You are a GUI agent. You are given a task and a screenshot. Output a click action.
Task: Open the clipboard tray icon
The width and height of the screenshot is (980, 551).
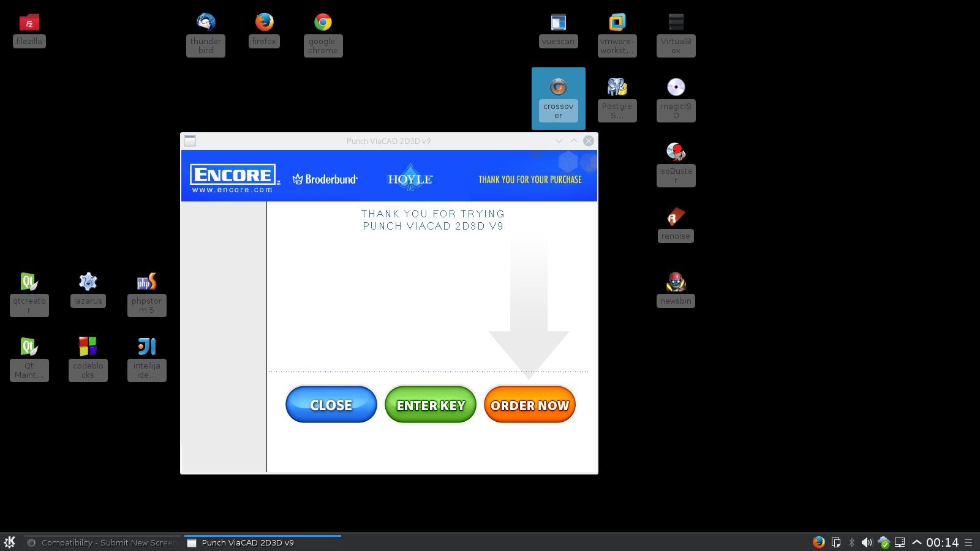click(x=835, y=542)
